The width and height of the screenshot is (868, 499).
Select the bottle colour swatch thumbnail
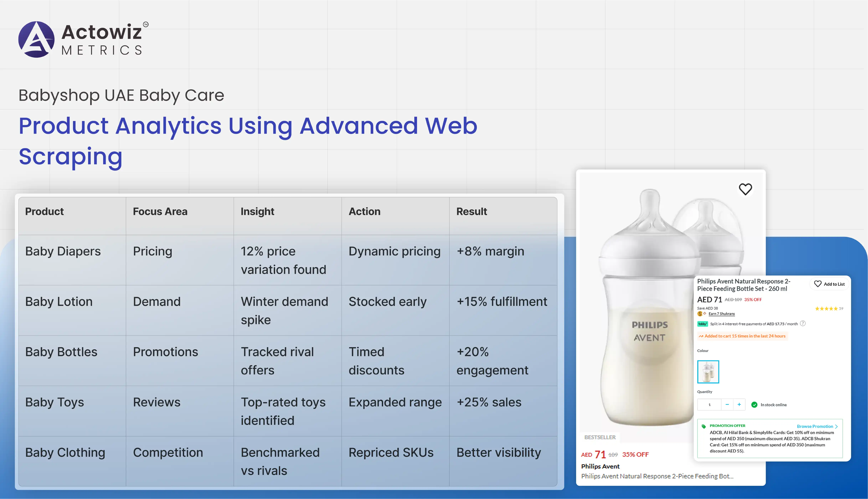point(708,372)
